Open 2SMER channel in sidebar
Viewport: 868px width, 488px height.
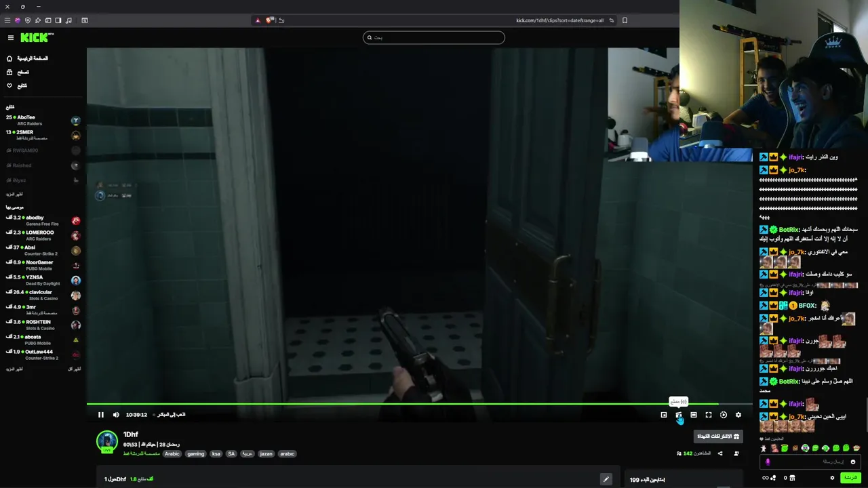coord(43,135)
